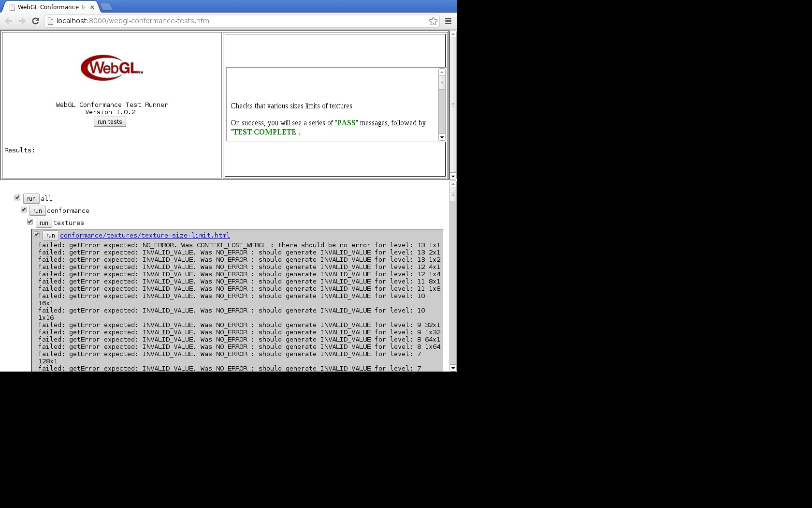812x508 pixels.
Task: Reload the current page
Action: tap(35, 21)
